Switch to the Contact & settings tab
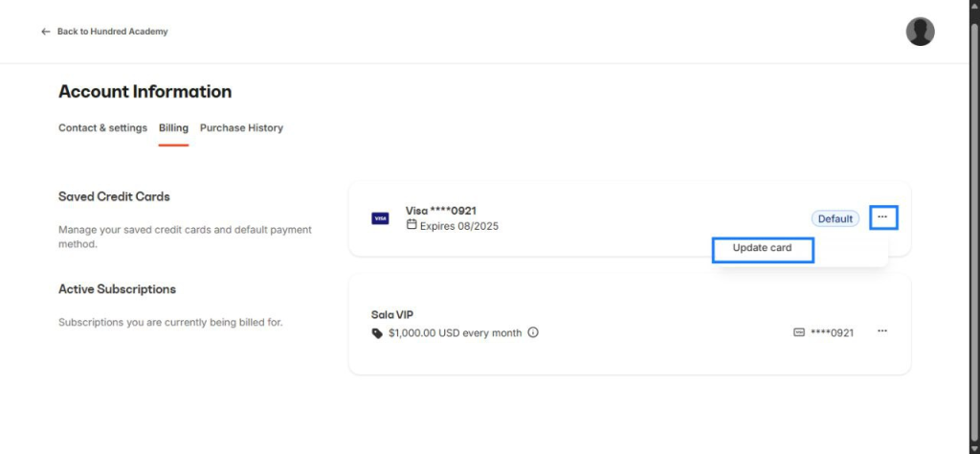 pos(102,127)
